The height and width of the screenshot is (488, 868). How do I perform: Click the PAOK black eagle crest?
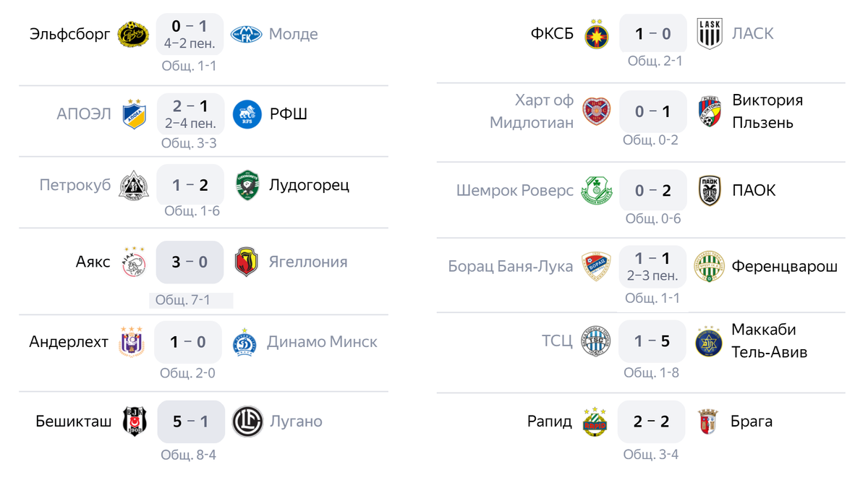point(709,190)
